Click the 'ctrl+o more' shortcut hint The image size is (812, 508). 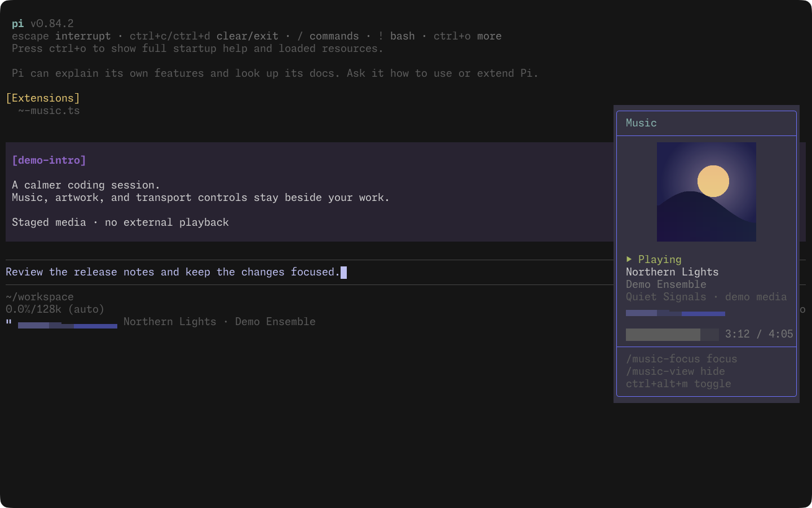(x=467, y=36)
